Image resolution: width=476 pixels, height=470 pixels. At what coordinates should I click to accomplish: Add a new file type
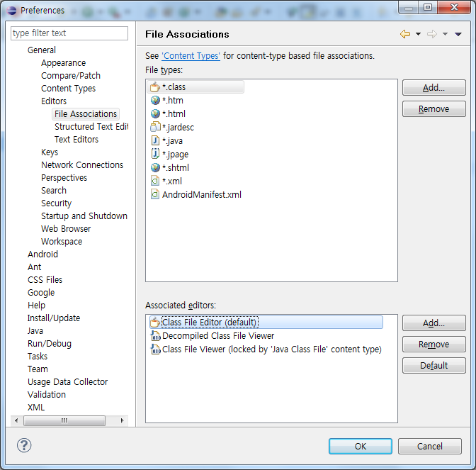(x=433, y=88)
